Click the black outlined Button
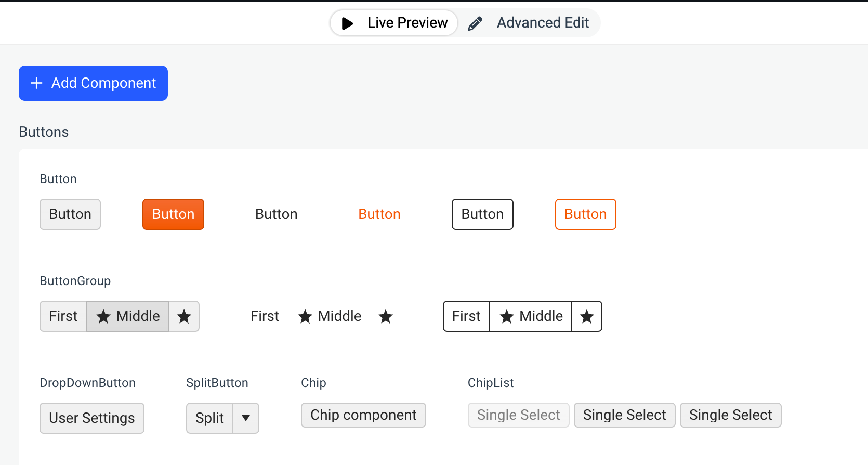Image resolution: width=868 pixels, height=465 pixels. click(x=482, y=214)
